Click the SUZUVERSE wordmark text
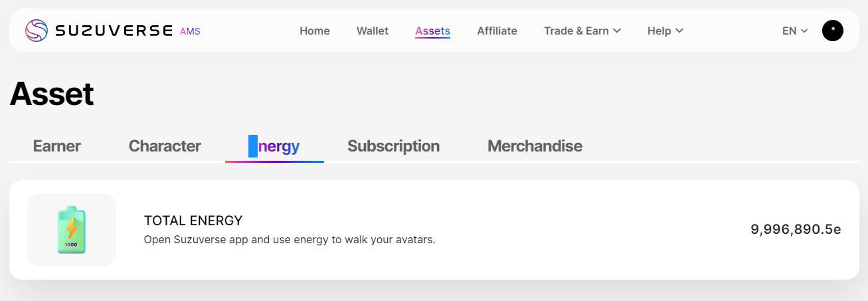Image resolution: width=868 pixels, height=301 pixels. tap(114, 31)
